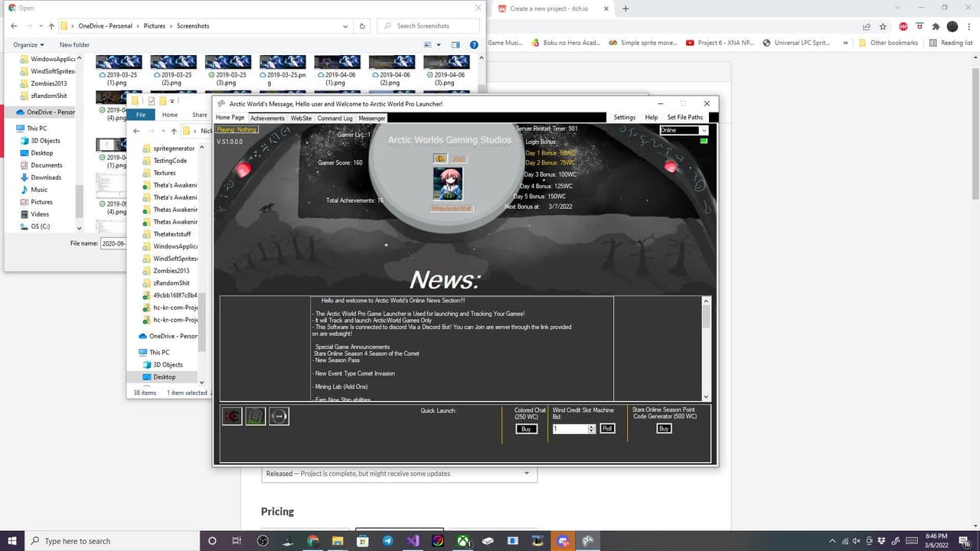Open the WebSite tab in the launcher
Viewport: 980px width, 551px height.
pos(301,118)
